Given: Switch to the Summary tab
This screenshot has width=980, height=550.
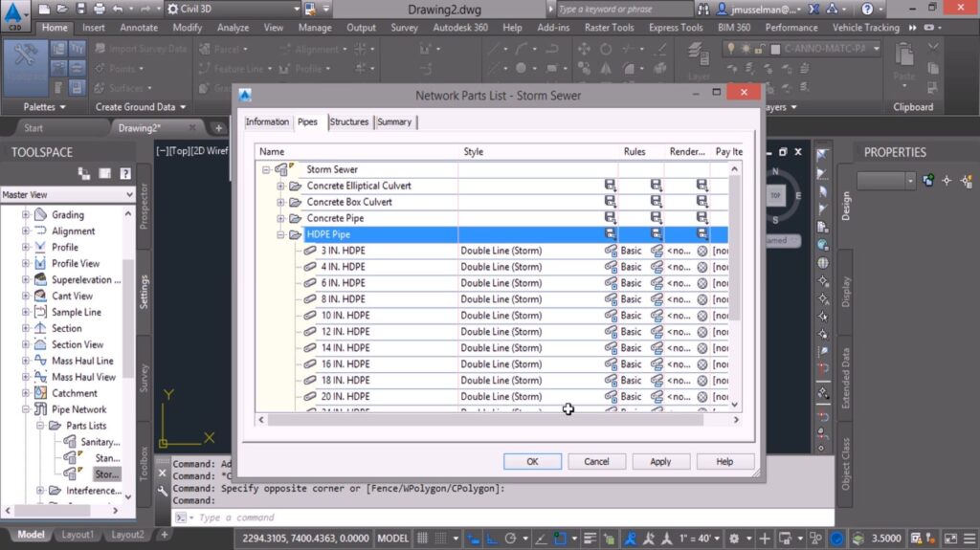Looking at the screenshot, I should tap(394, 121).
